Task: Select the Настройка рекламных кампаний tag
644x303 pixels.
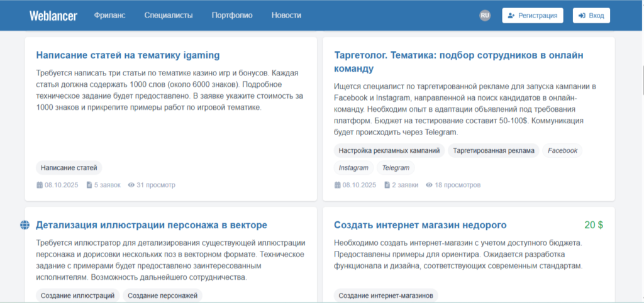Action: (389, 151)
